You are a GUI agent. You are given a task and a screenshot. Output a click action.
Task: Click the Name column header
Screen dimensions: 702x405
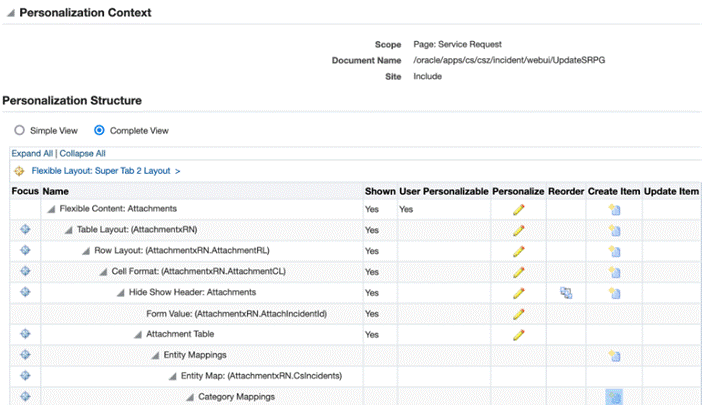pyautogui.click(x=56, y=190)
